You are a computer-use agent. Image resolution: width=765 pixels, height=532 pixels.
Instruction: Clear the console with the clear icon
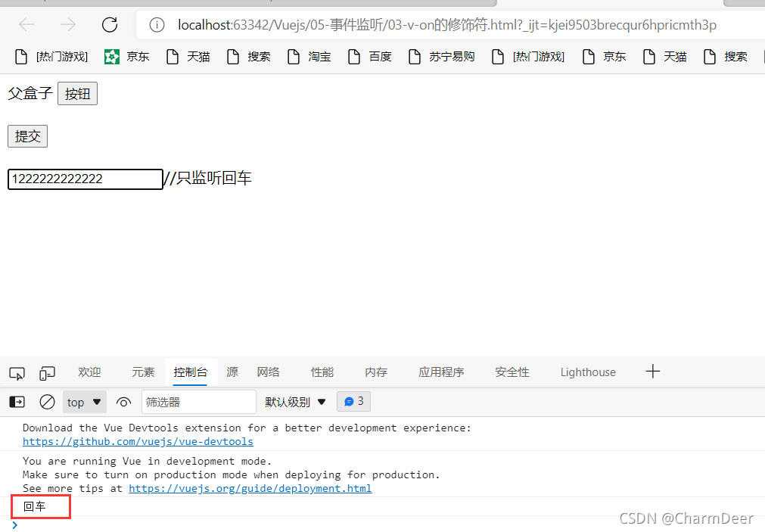[47, 402]
